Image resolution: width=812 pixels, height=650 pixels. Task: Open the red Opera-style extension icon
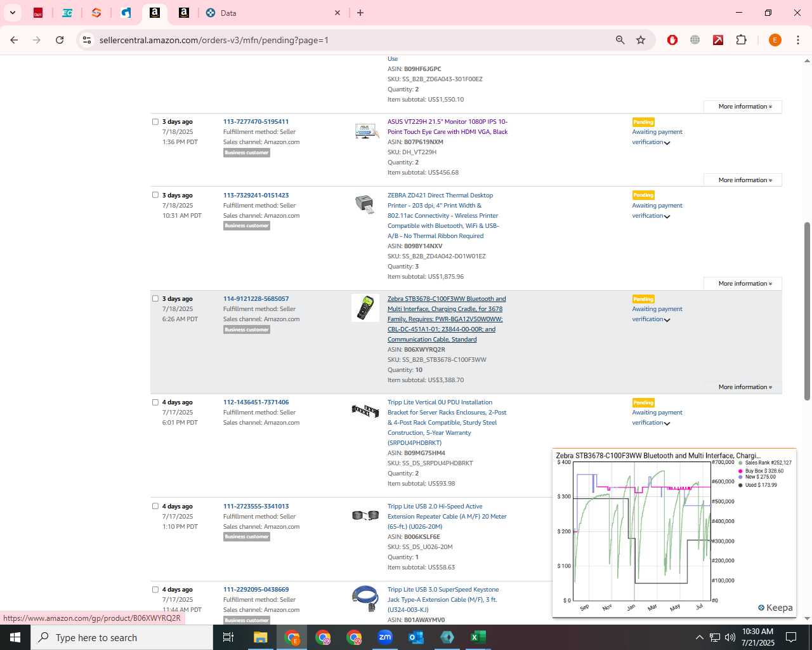[672, 40]
